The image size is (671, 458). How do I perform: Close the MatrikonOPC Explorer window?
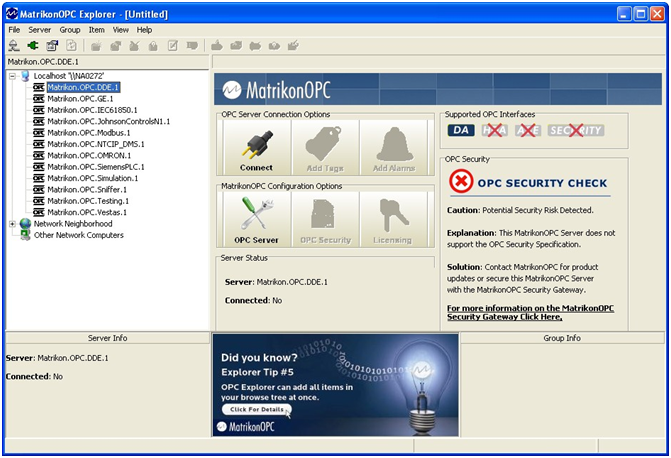tap(657, 14)
